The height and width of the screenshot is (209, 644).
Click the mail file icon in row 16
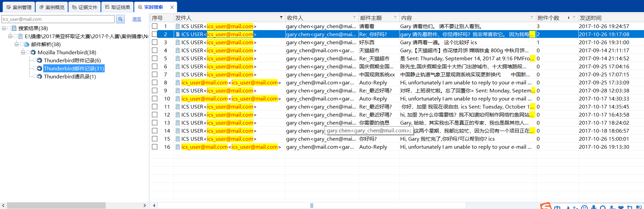pos(178,147)
